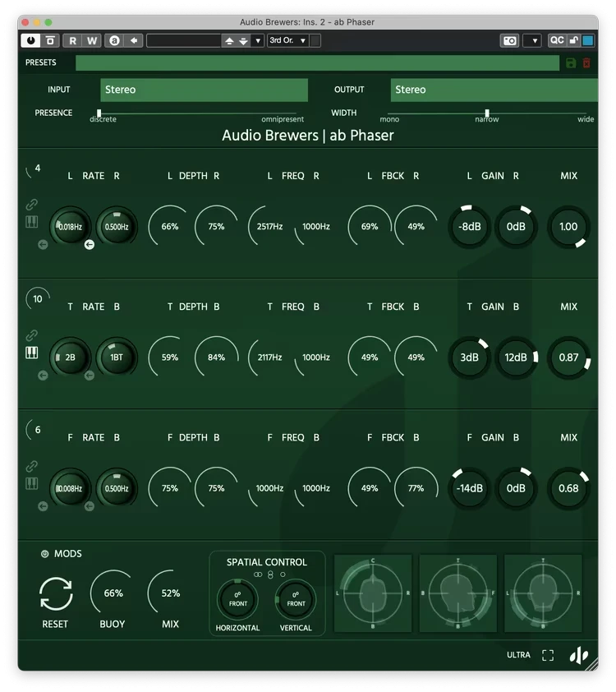Load previous preset with the up arrow
The height and width of the screenshot is (692, 616).
pos(229,41)
